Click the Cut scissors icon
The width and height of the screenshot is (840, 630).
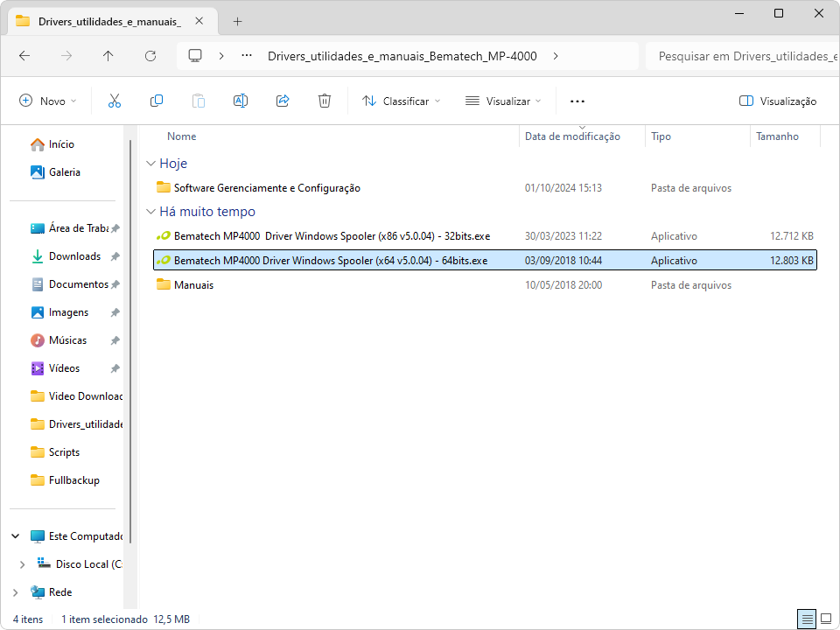(115, 101)
